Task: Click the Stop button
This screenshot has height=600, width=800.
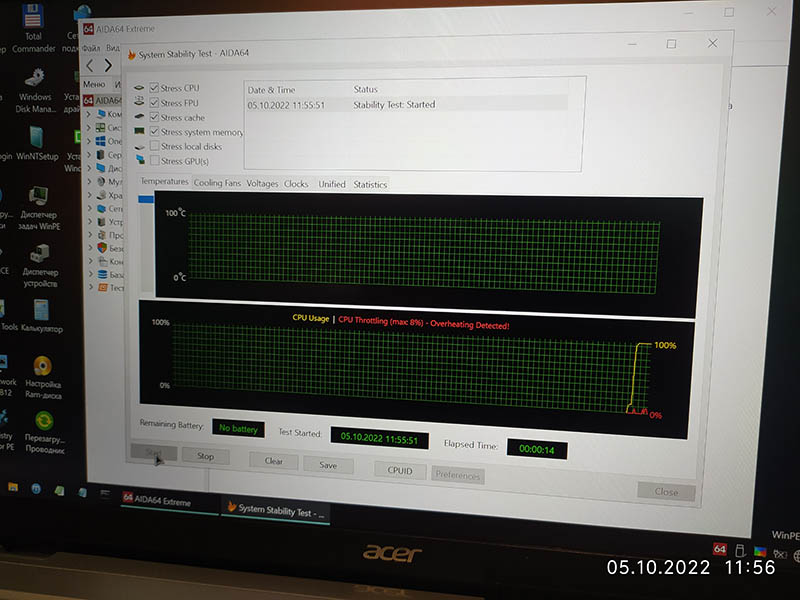Action: [205, 456]
